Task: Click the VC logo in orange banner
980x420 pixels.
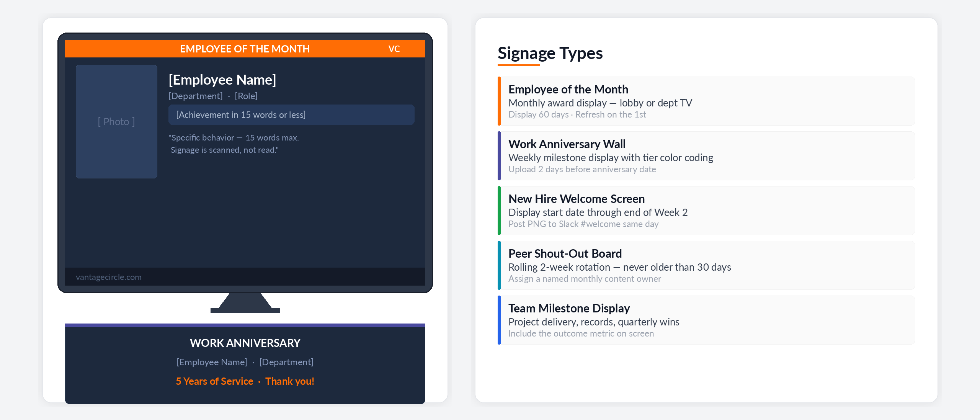Action: point(394,49)
